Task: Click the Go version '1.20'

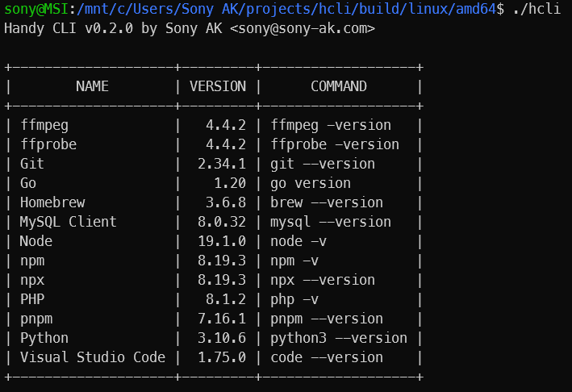Action: pos(230,183)
